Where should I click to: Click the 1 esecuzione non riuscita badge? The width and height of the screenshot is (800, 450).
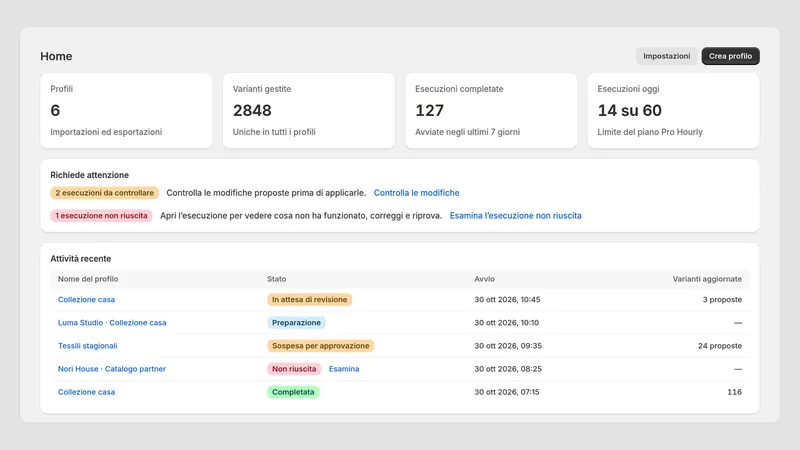pyautogui.click(x=101, y=216)
